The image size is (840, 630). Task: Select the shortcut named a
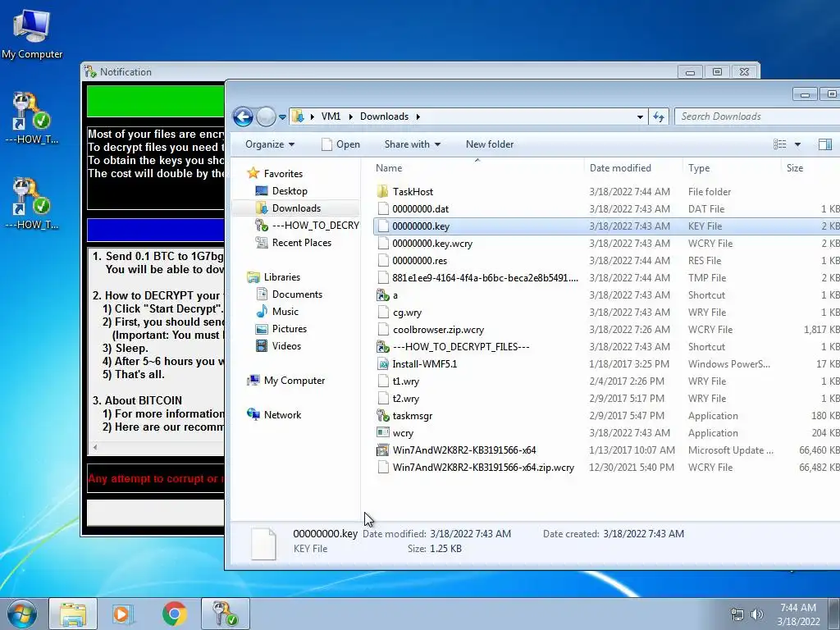click(x=395, y=295)
